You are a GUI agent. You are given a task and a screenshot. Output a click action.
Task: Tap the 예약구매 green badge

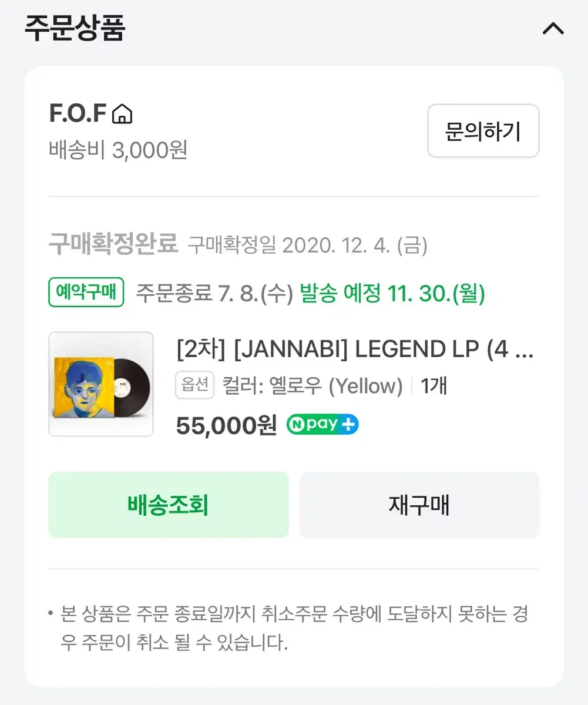tap(86, 293)
